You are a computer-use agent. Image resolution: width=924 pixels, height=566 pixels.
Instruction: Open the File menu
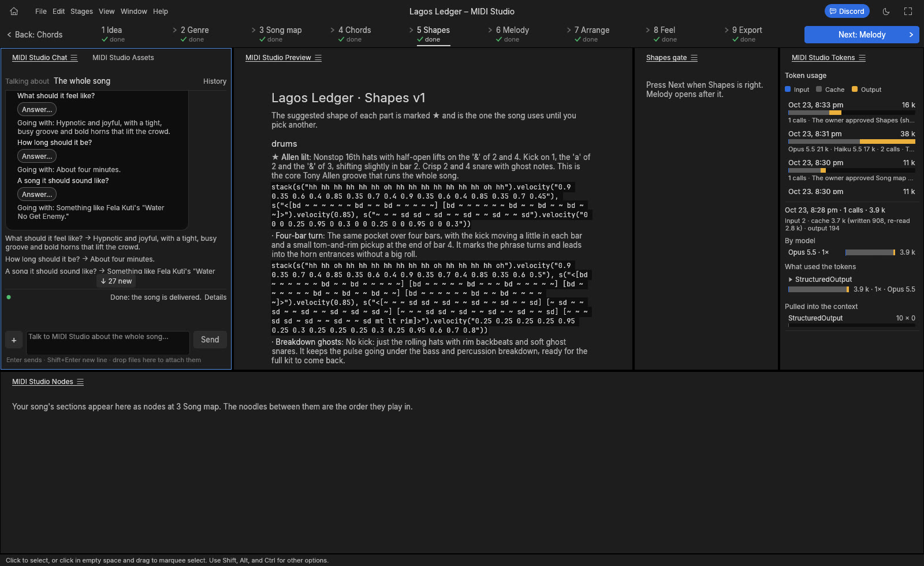pyautogui.click(x=41, y=12)
